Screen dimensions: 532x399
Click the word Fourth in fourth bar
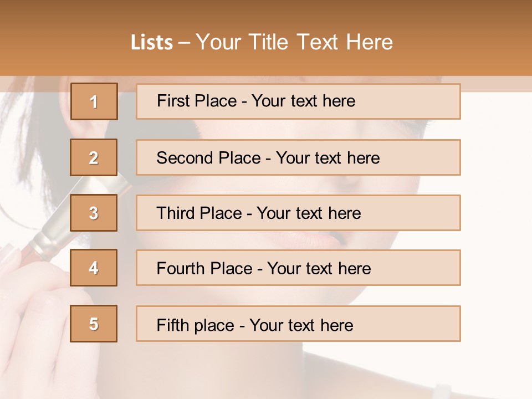click(181, 268)
